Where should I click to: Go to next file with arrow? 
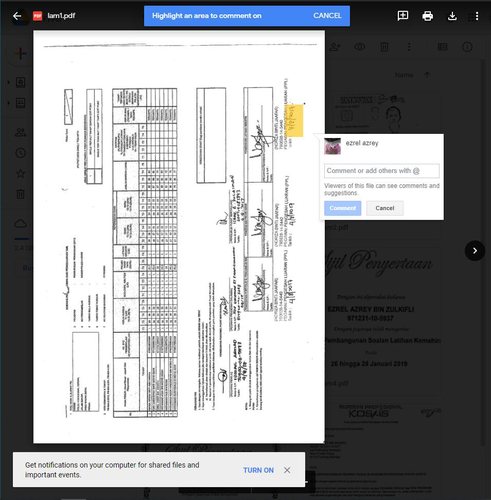475,251
